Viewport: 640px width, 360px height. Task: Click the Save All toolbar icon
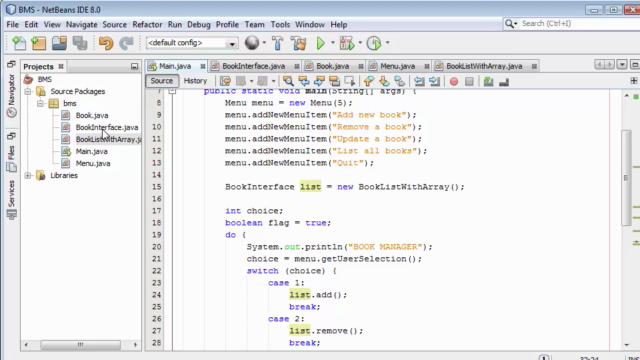(80, 43)
